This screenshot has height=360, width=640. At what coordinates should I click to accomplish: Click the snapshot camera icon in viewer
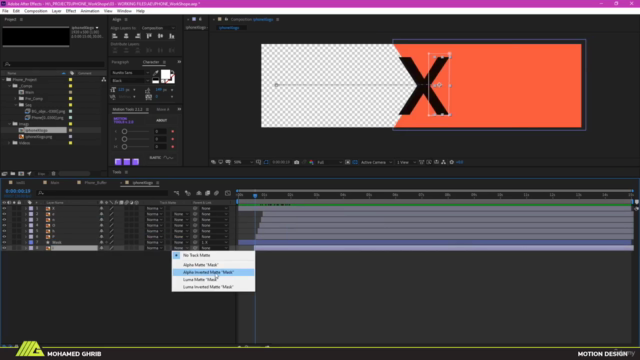pyautogui.click(x=297, y=162)
